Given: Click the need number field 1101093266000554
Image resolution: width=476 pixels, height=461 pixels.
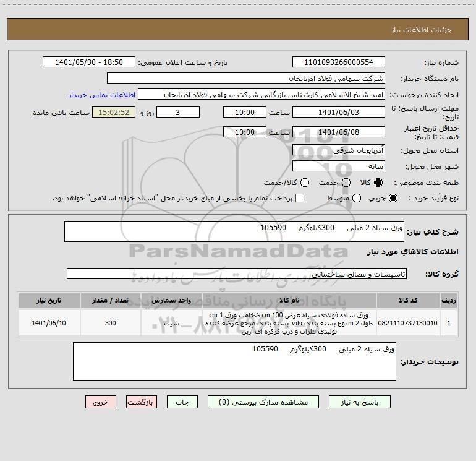Looking at the screenshot, I should (339, 62).
